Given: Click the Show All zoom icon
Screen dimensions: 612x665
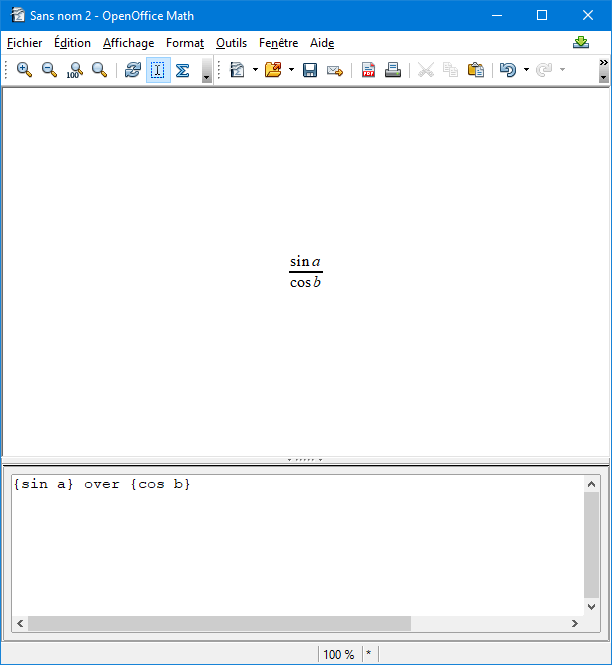Looking at the screenshot, I should 99,70.
